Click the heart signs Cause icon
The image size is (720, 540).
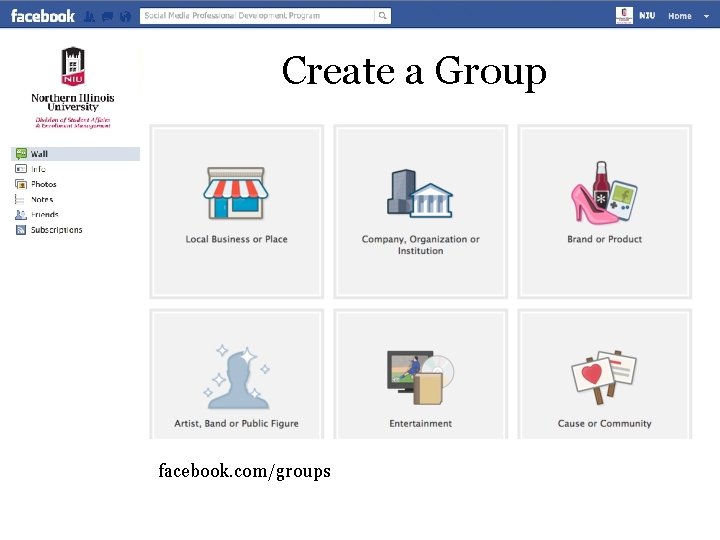click(x=604, y=377)
